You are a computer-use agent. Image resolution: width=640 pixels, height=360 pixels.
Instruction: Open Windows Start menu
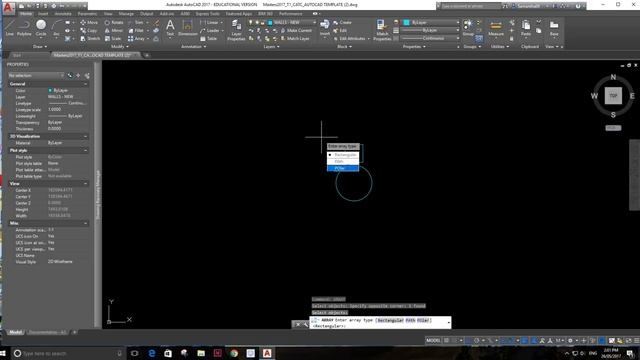(3, 353)
